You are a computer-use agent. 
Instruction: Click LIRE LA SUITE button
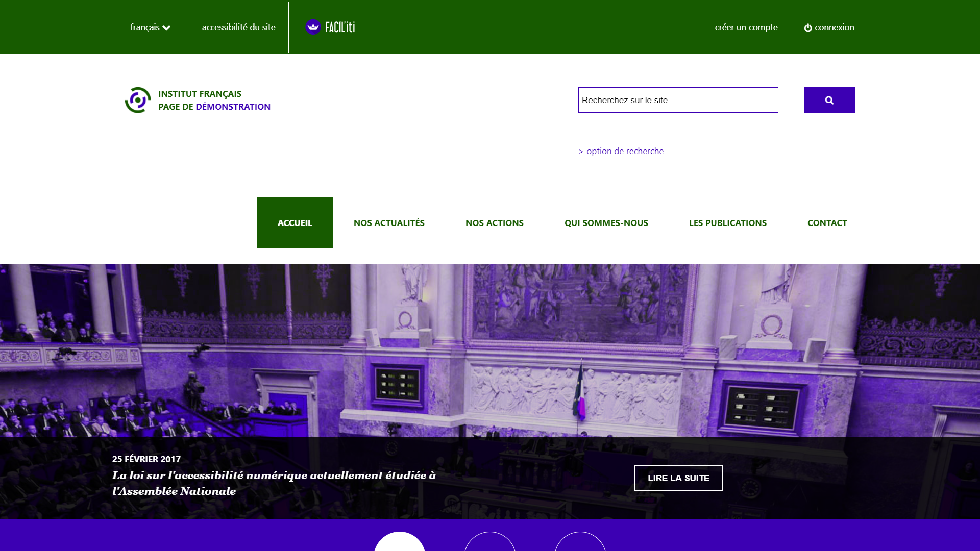pos(678,478)
